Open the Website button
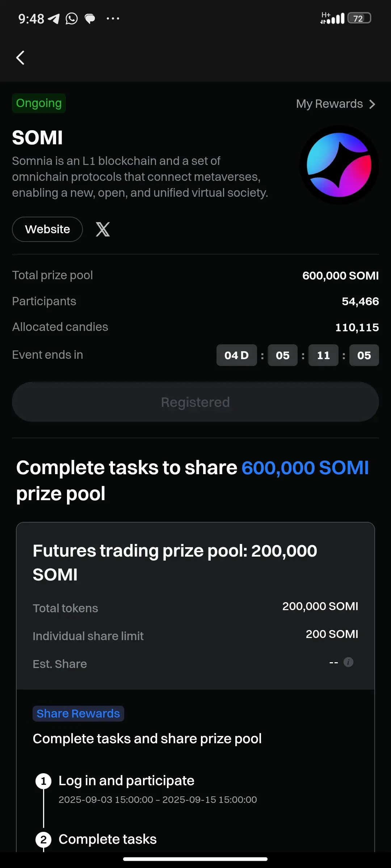Viewport: 391px width, 868px height. (47, 229)
